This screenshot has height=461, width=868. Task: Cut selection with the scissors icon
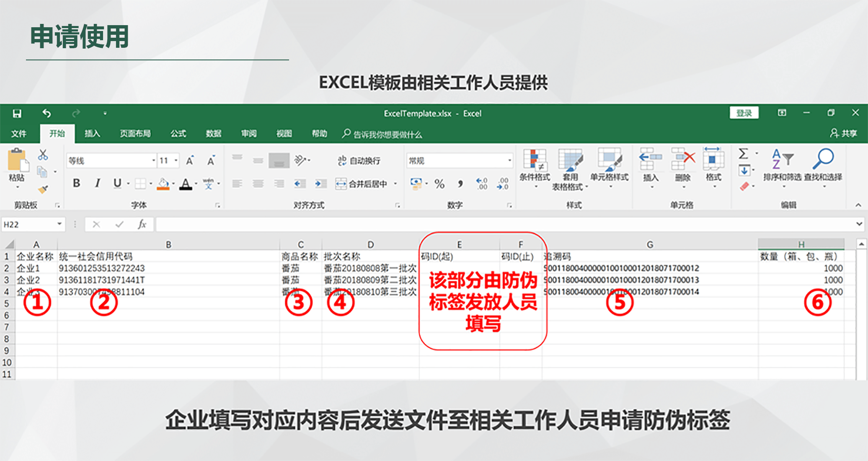[43, 155]
